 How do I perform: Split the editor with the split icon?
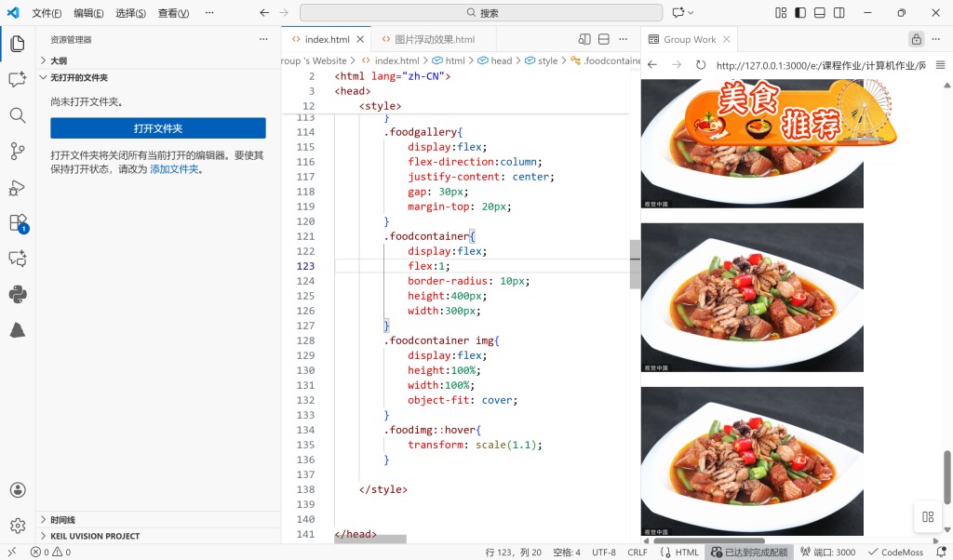coord(603,39)
